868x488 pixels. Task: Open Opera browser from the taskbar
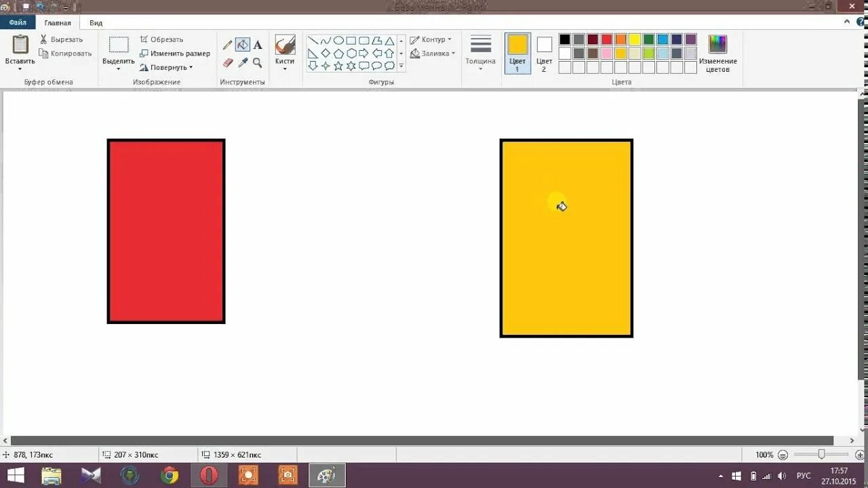209,475
